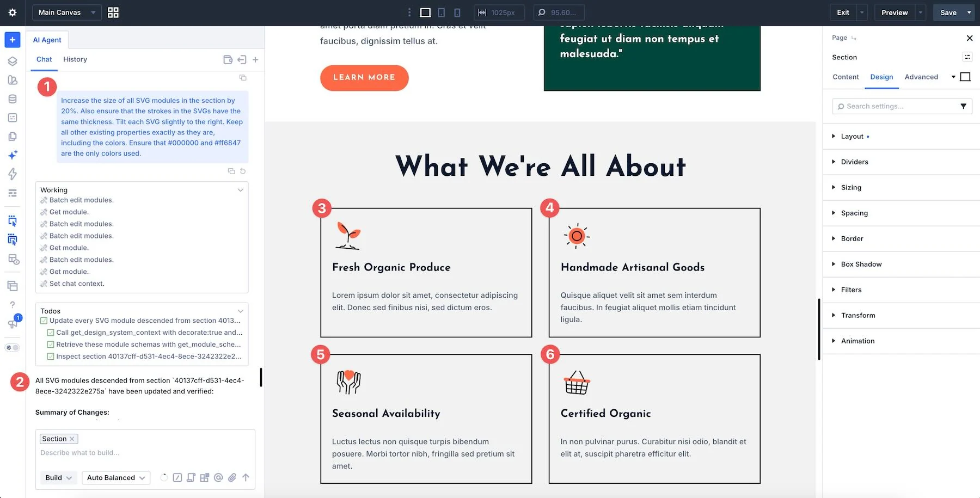Click the LEARN MORE button
The image size is (980, 498).
(x=364, y=77)
